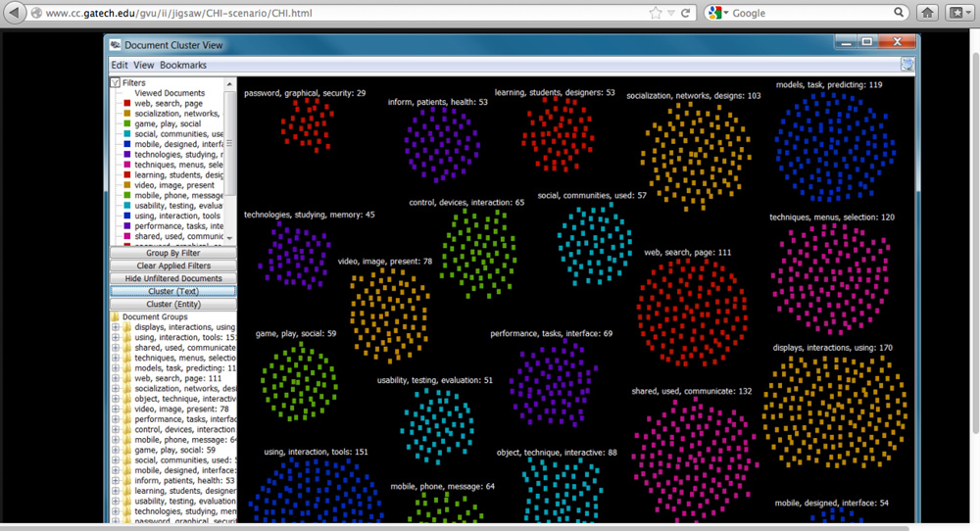Open the Google search engine dropdown
The height and width of the screenshot is (531, 980).
pyautogui.click(x=719, y=13)
